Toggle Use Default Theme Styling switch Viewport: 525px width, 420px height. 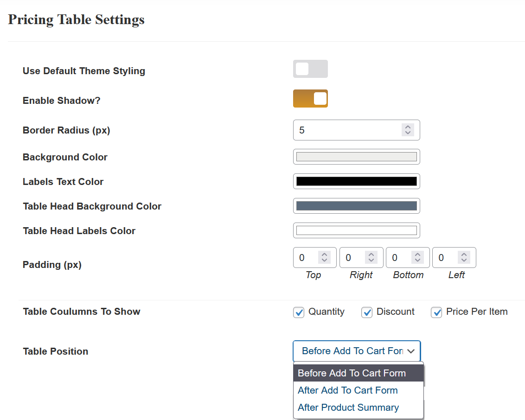(310, 69)
